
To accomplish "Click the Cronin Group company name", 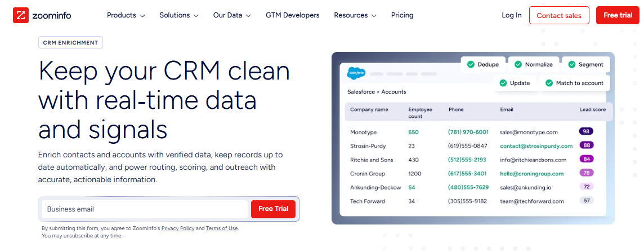I will [368, 174].
